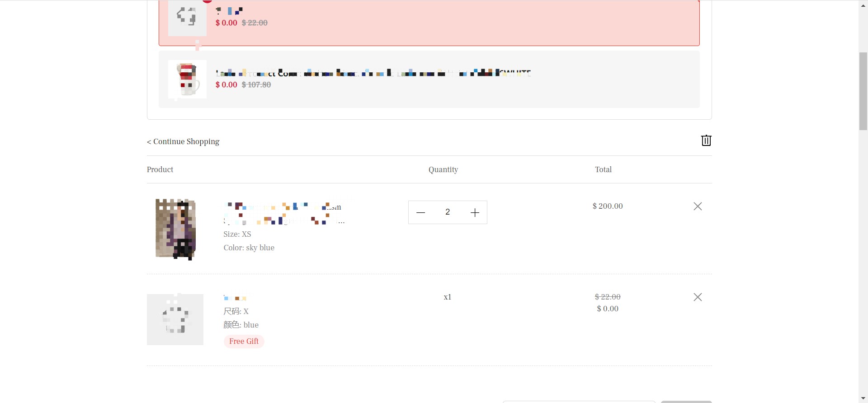868x403 pixels.
Task: Click the 颜色: blue text
Action: pyautogui.click(x=241, y=325)
